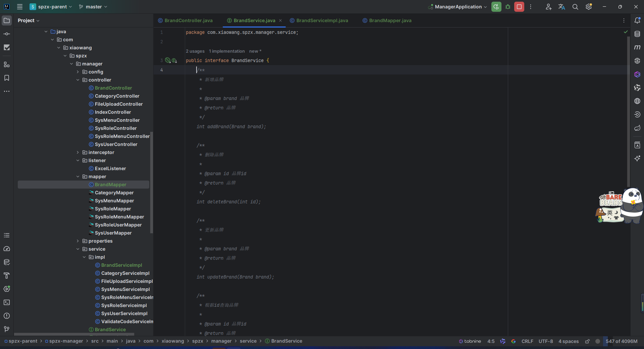Expand the properties package
The image size is (644, 349).
click(x=78, y=241)
